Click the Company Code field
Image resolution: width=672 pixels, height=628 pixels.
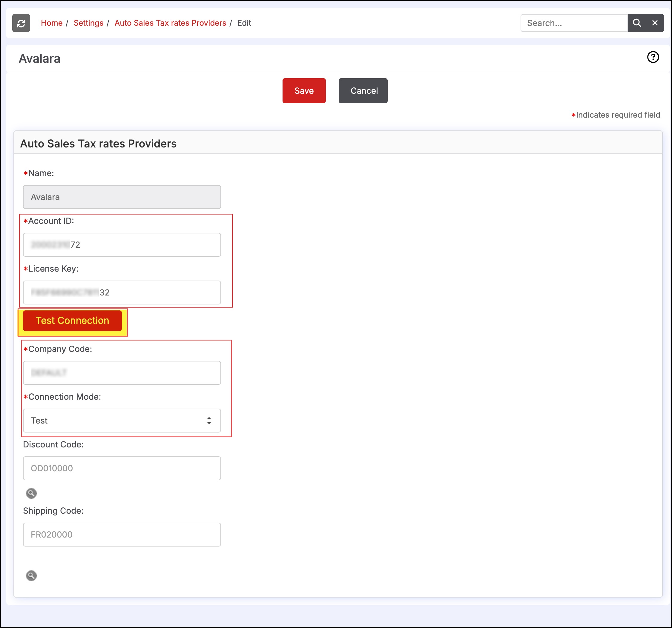[122, 373]
